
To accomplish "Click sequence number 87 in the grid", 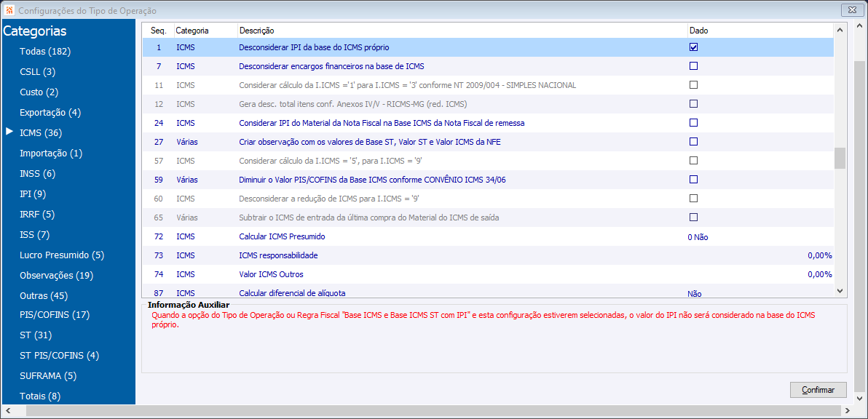I will 158,293.
